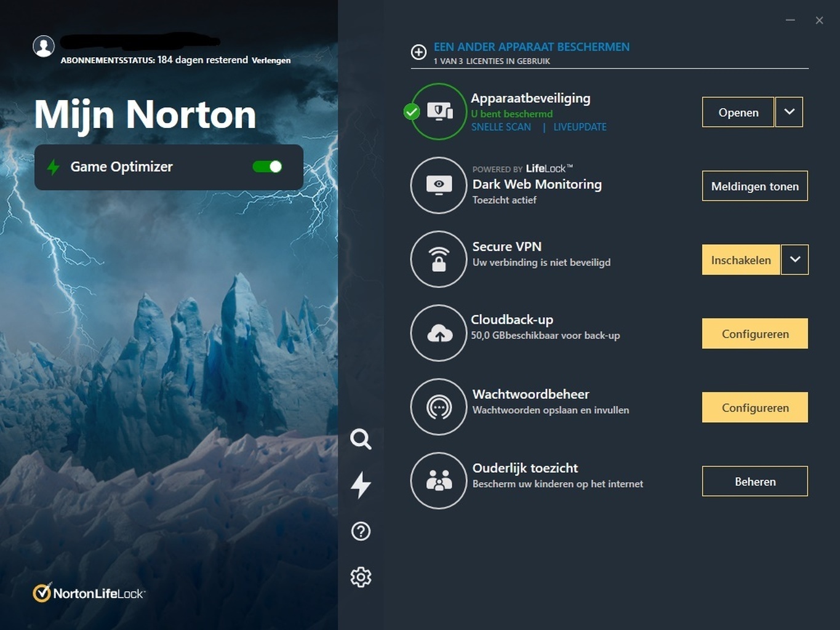
Task: Click the Meldingen tonen button
Action: point(755,186)
